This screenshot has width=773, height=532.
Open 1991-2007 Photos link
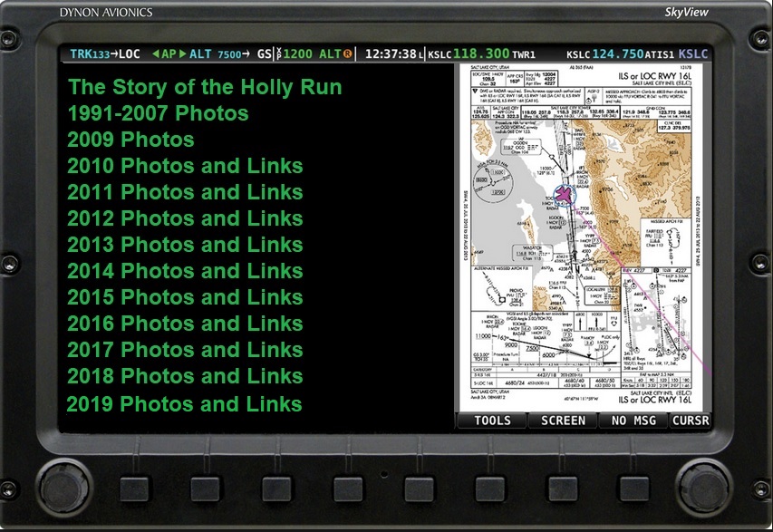click(x=158, y=114)
